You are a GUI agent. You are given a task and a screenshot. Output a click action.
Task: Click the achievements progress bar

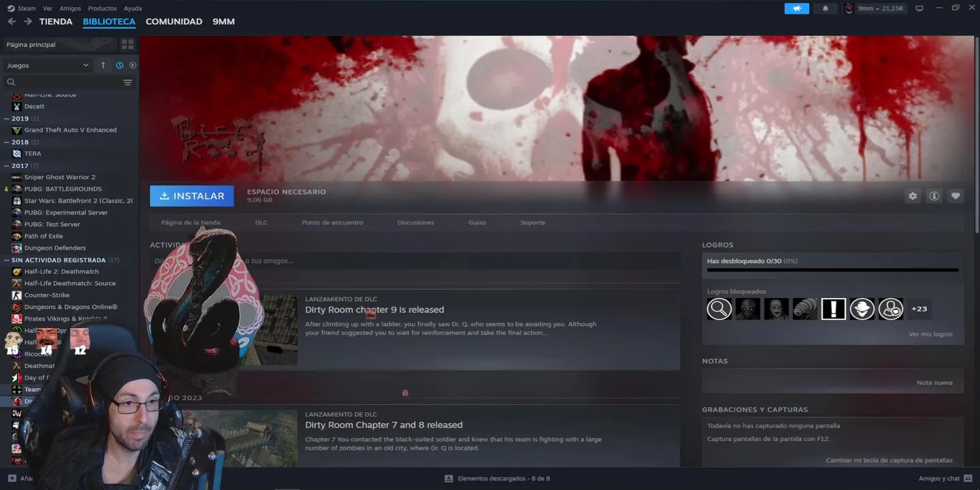(833, 270)
